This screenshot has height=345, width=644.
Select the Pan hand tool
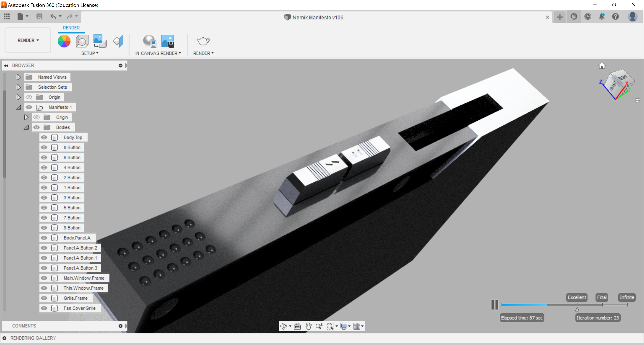pos(308,326)
